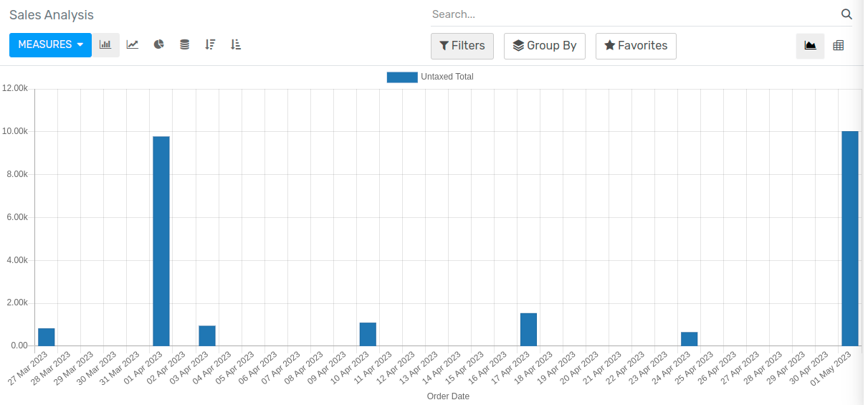Viewport: 868px width, 405px height.
Task: Switch to pivot table view
Action: click(x=838, y=46)
